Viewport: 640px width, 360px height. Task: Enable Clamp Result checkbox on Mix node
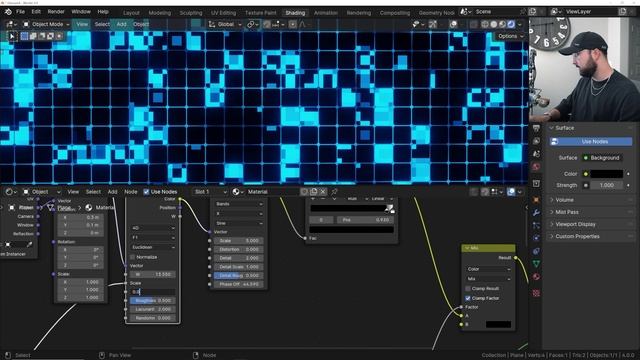[468, 289]
